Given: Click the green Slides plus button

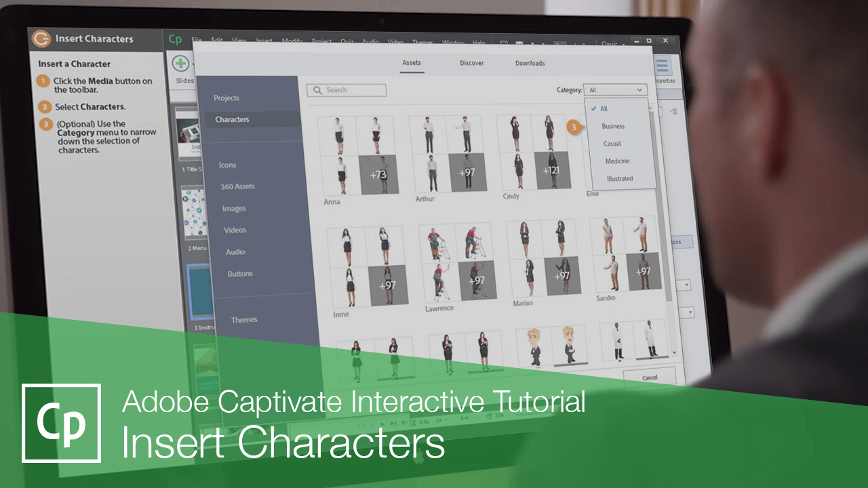Looking at the screenshot, I should click(x=180, y=63).
